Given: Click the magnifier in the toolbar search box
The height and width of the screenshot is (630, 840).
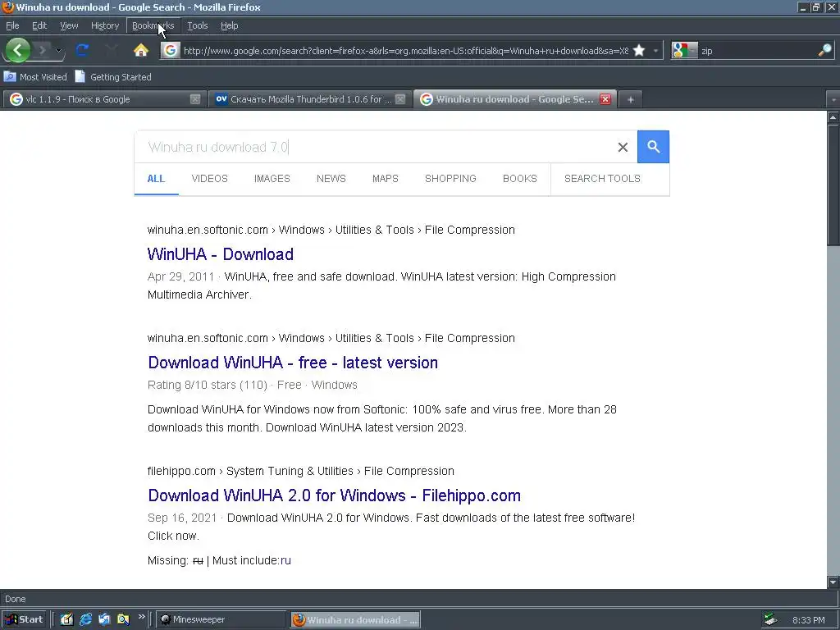Looking at the screenshot, I should point(824,50).
